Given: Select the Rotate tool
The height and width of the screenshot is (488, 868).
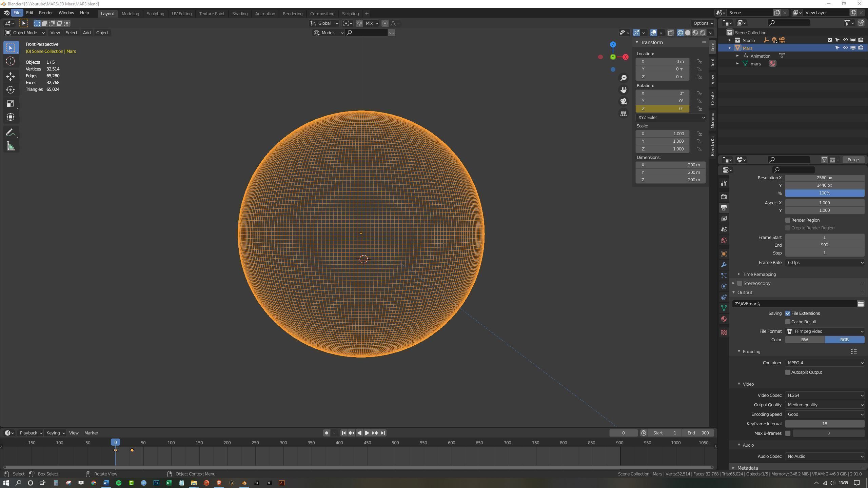Looking at the screenshot, I should tap(11, 90).
